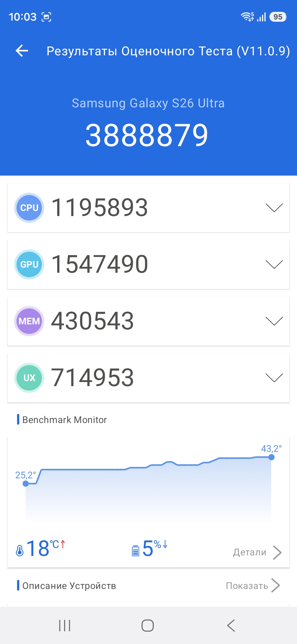Image resolution: width=297 pixels, height=644 pixels.
Task: Tap the 43,2° end point on graph
Action: click(x=271, y=457)
